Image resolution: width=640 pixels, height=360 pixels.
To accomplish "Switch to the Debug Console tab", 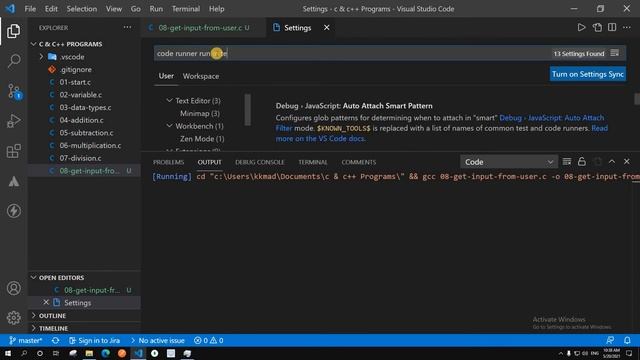I will tap(260, 162).
